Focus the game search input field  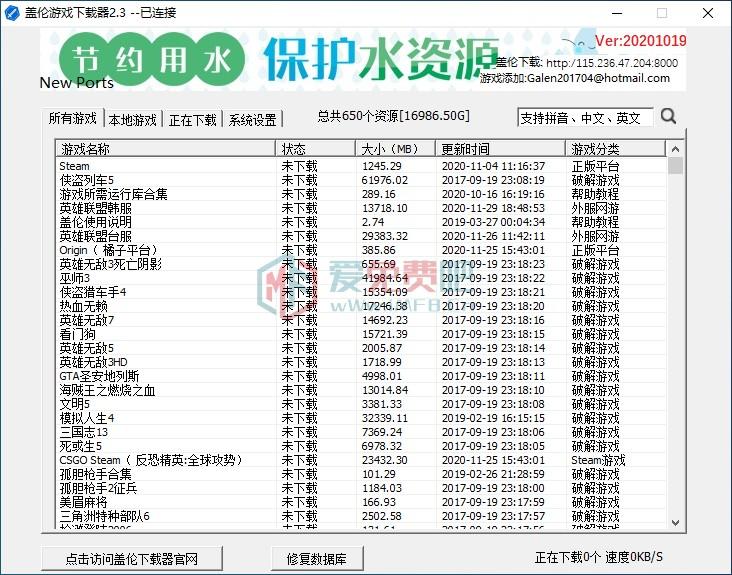click(585, 118)
